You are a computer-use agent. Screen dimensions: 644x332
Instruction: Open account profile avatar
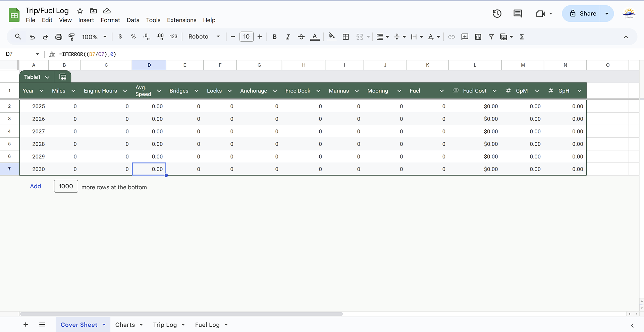point(629,13)
